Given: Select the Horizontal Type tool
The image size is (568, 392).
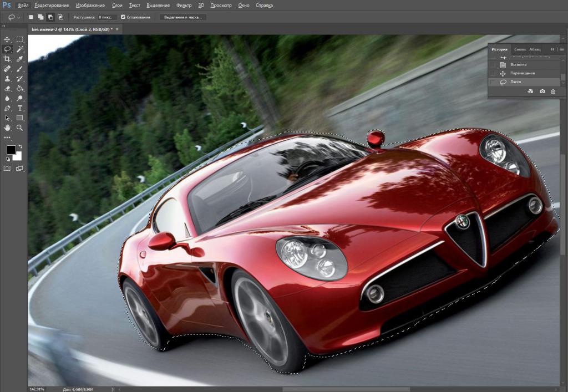Looking at the screenshot, I should point(20,108).
